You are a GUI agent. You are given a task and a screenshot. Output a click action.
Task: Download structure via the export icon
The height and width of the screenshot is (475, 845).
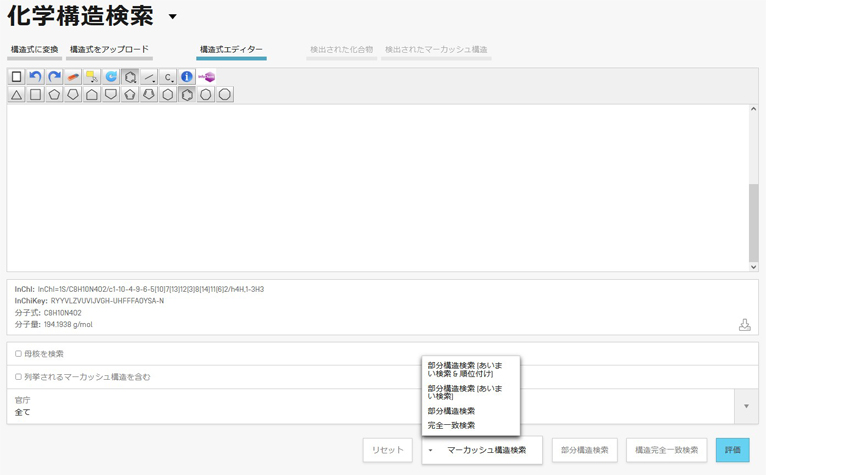[x=744, y=324]
